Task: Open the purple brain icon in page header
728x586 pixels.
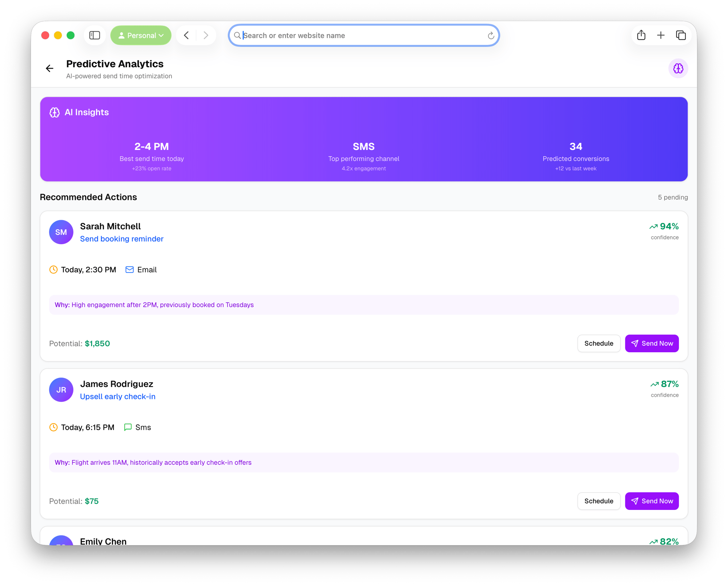Action: [678, 68]
